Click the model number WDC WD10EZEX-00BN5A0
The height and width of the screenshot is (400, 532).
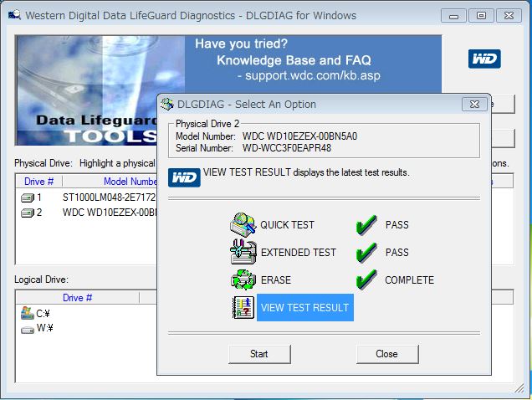tap(299, 136)
